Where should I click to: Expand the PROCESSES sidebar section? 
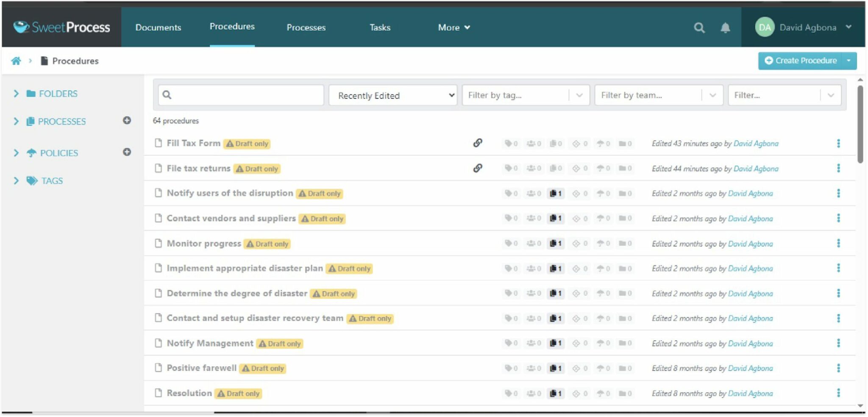point(16,121)
